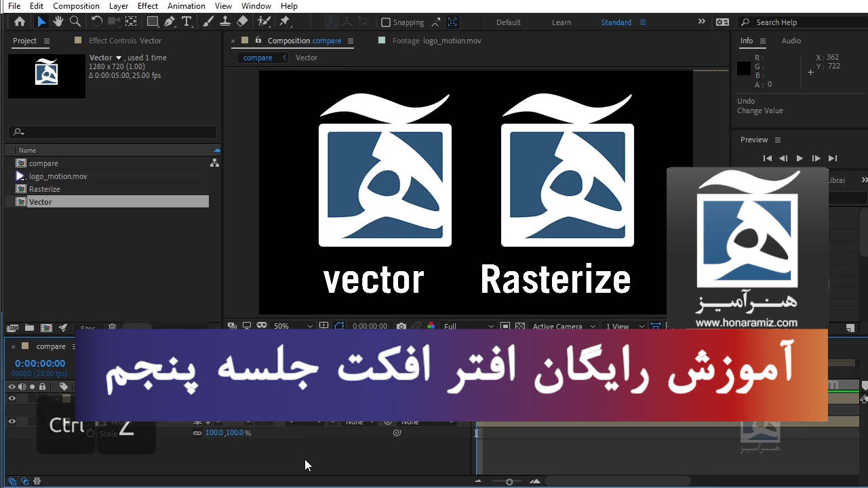This screenshot has height=488, width=868.
Task: Select the Zoom magnifier tool
Action: point(75,22)
